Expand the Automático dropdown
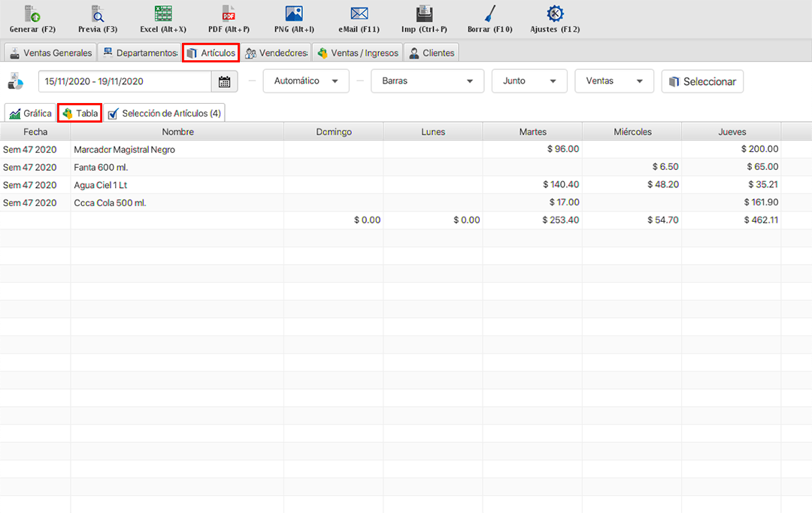 tap(306, 81)
